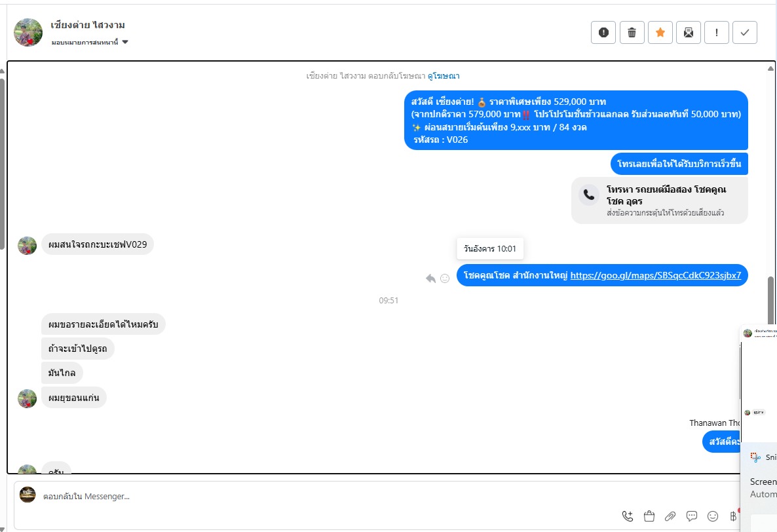Click reply arrow beside the map message

click(x=430, y=278)
